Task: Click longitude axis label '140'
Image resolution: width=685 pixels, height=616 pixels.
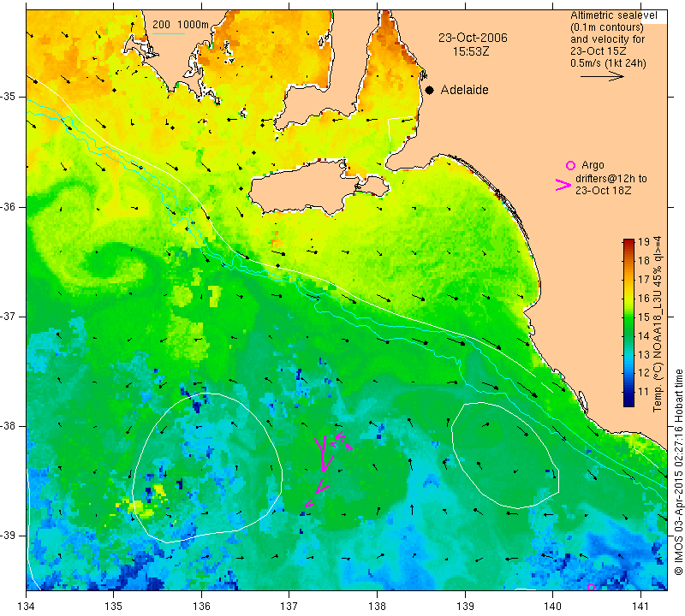Action: point(552,606)
